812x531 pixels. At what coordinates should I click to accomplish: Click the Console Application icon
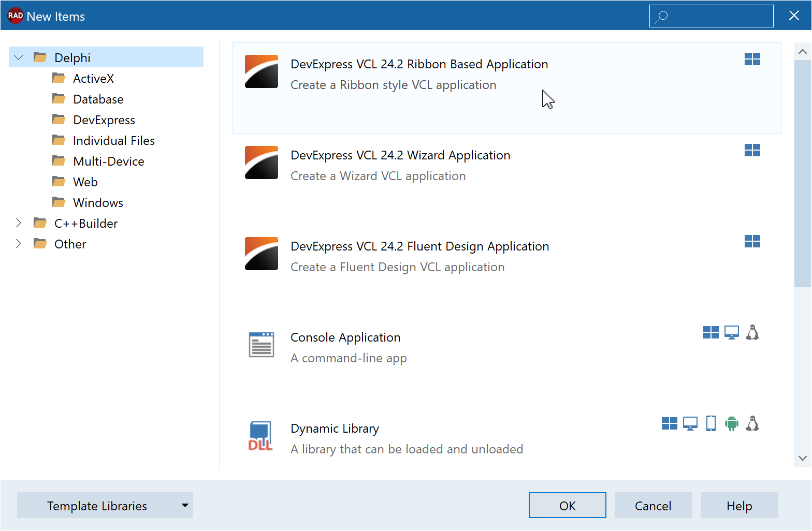(x=261, y=345)
